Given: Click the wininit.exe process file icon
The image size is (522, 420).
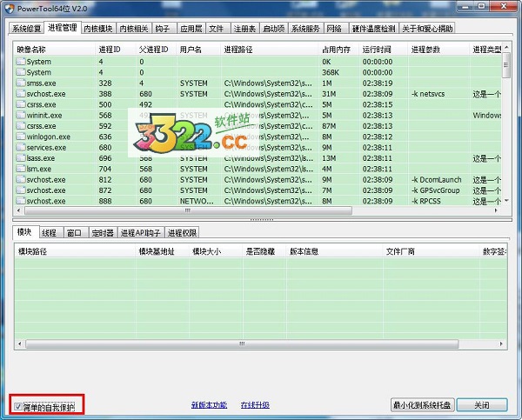Looking at the screenshot, I should pos(21,115).
